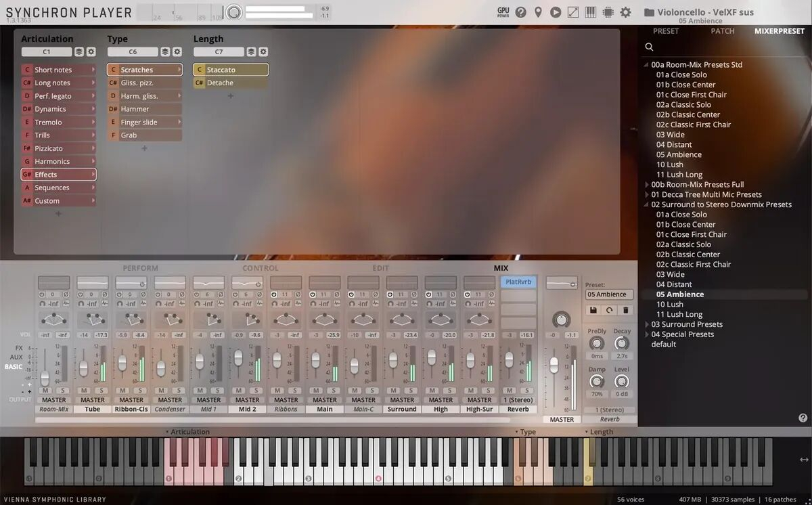Open settings with the gear icon
812x505 pixels.
click(x=625, y=12)
